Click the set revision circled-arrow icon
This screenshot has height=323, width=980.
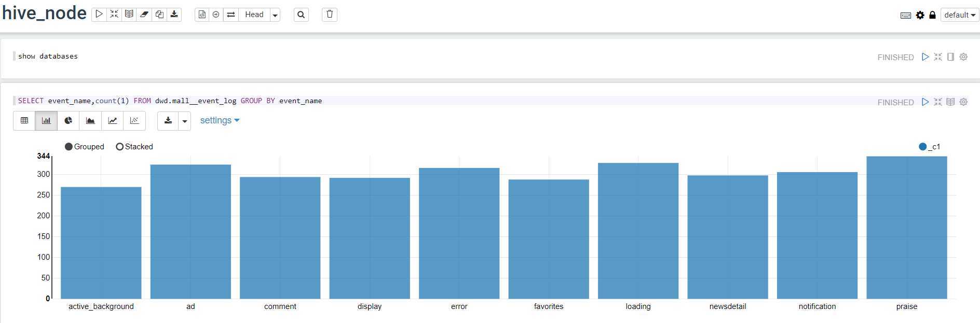(x=216, y=15)
